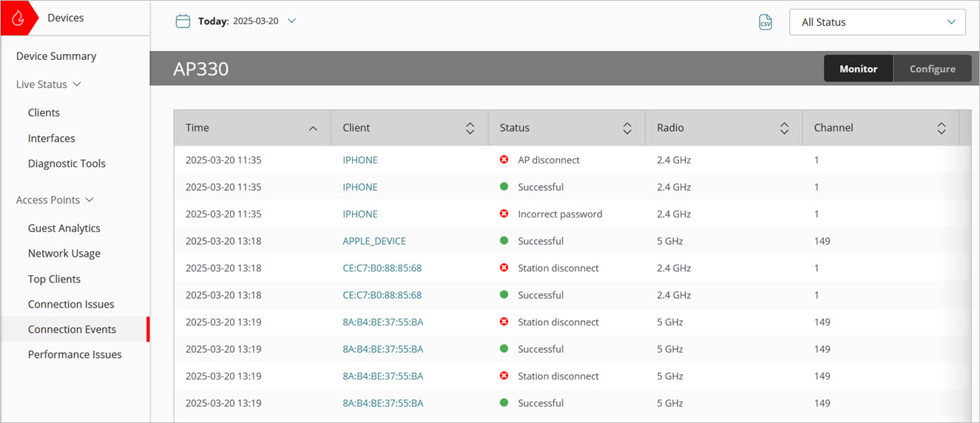Open the Clients page

tap(44, 112)
